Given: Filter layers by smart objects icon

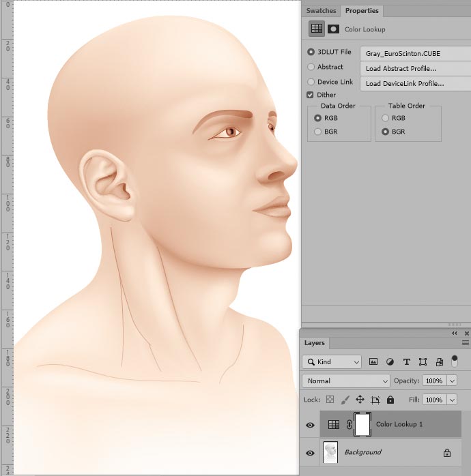Looking at the screenshot, I should 439,362.
